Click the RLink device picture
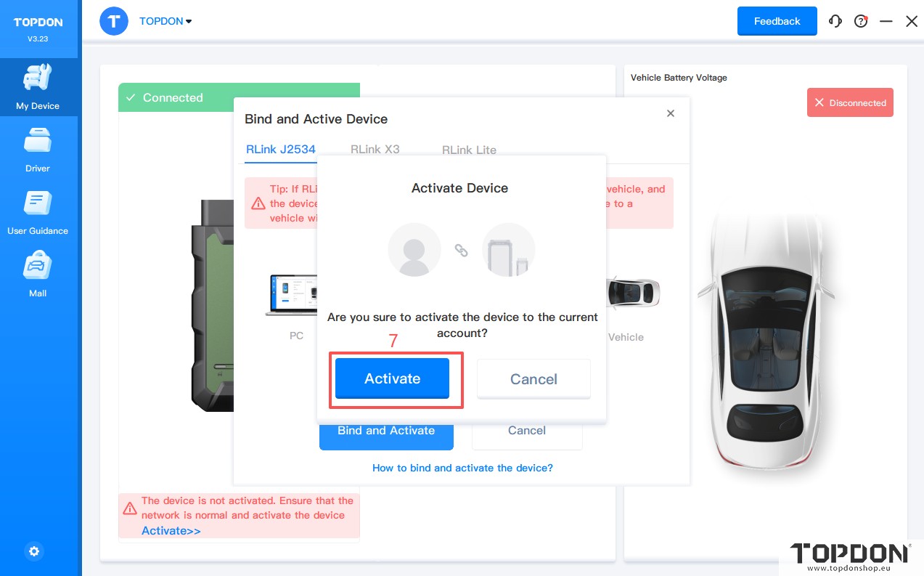The height and width of the screenshot is (576, 924). (212, 305)
